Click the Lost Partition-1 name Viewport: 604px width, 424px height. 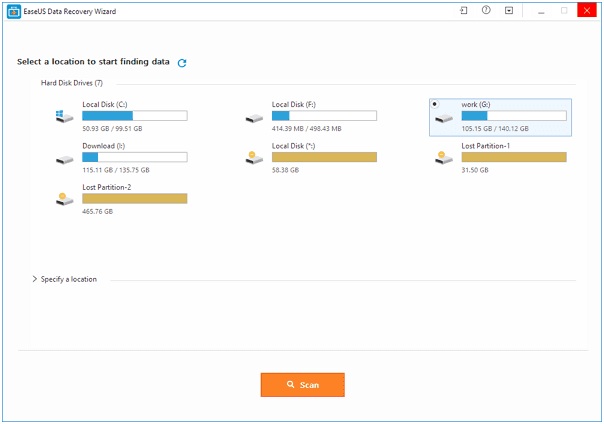(486, 146)
